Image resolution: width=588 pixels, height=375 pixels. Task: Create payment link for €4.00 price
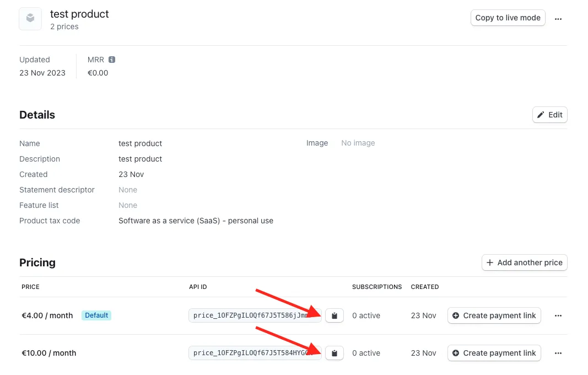[494, 315]
